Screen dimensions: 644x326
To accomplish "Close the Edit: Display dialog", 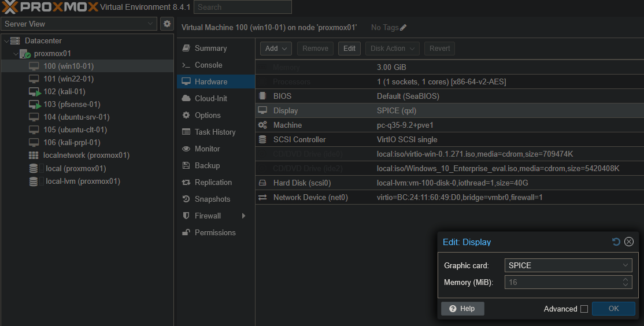I will (629, 242).
